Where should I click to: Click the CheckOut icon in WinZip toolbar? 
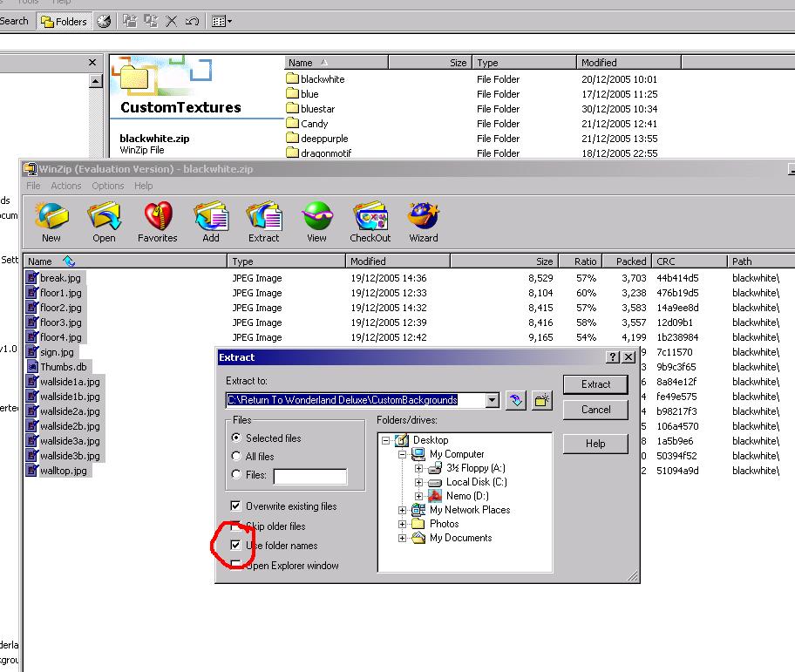click(x=370, y=221)
